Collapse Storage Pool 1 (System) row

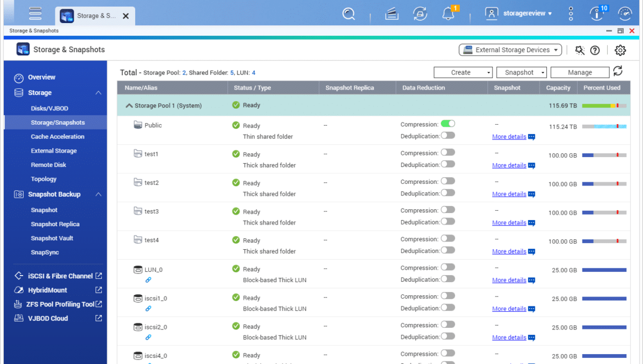[129, 105]
